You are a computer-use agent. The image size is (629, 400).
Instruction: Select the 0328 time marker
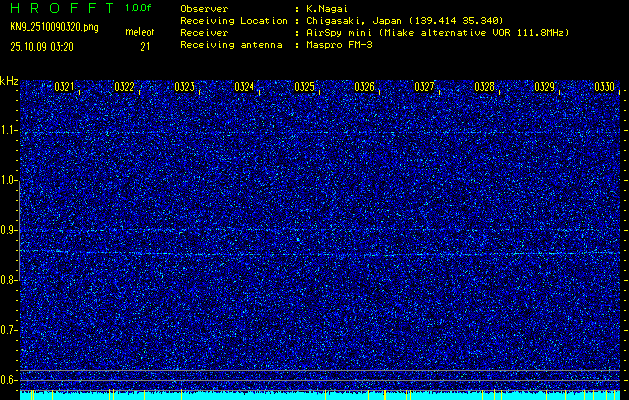484,87
